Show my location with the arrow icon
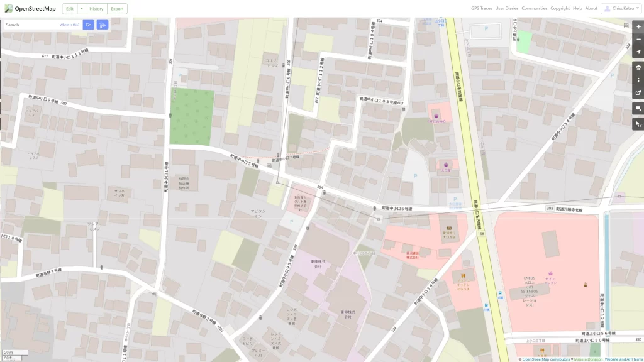This screenshot has width=644, height=362. 638,52
